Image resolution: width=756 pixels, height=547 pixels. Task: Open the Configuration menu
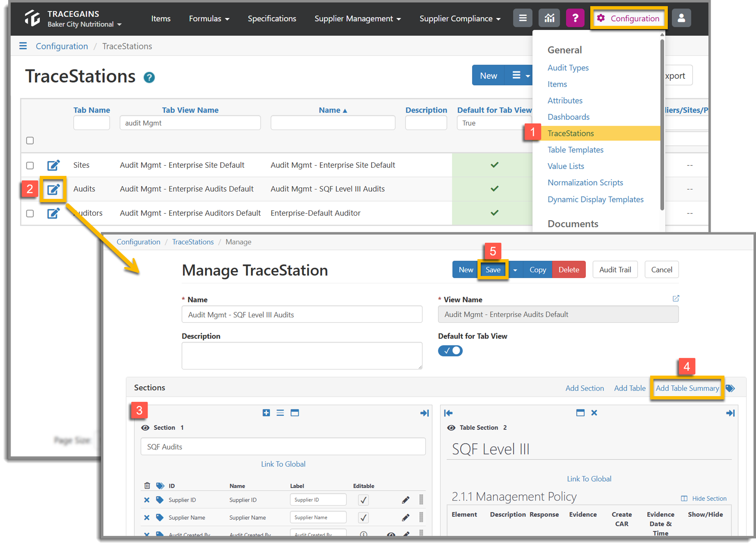[628, 18]
